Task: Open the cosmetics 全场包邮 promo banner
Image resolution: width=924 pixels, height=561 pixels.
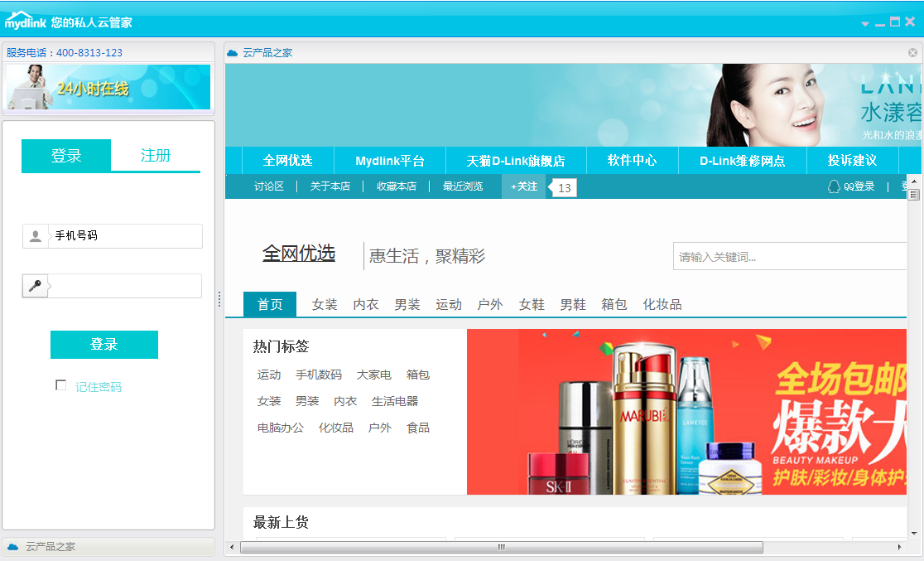Action: pyautogui.click(x=686, y=412)
